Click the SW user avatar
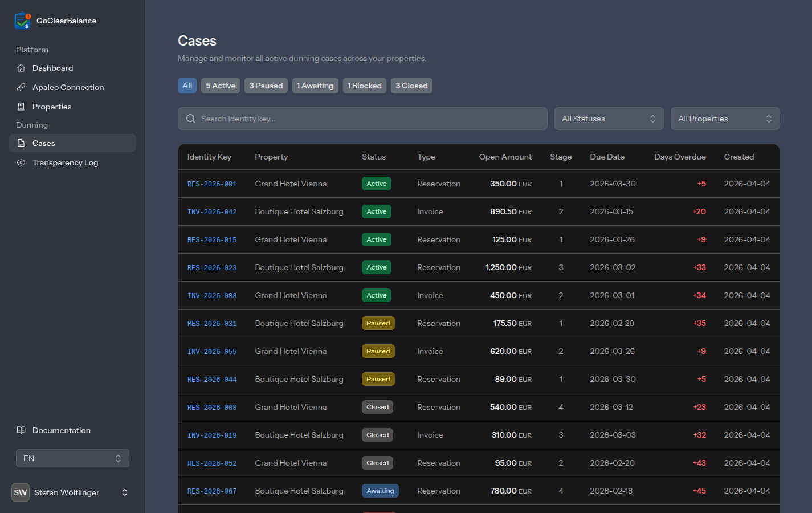812x513 pixels. pos(21,492)
